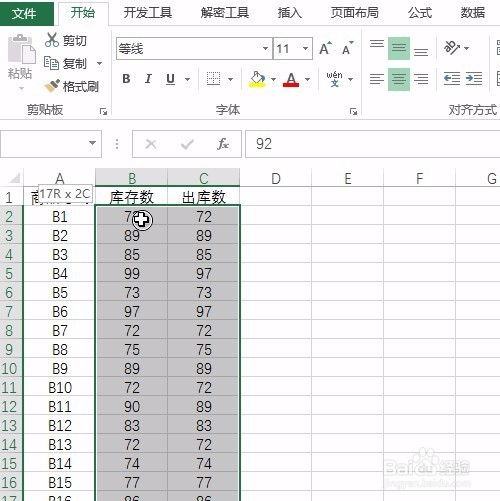Select column F header

[419, 178]
